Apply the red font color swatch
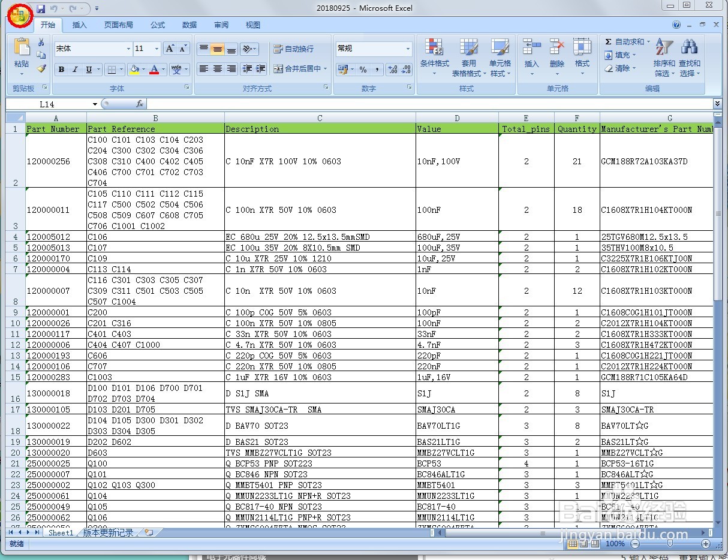The image size is (728, 560). [x=154, y=70]
